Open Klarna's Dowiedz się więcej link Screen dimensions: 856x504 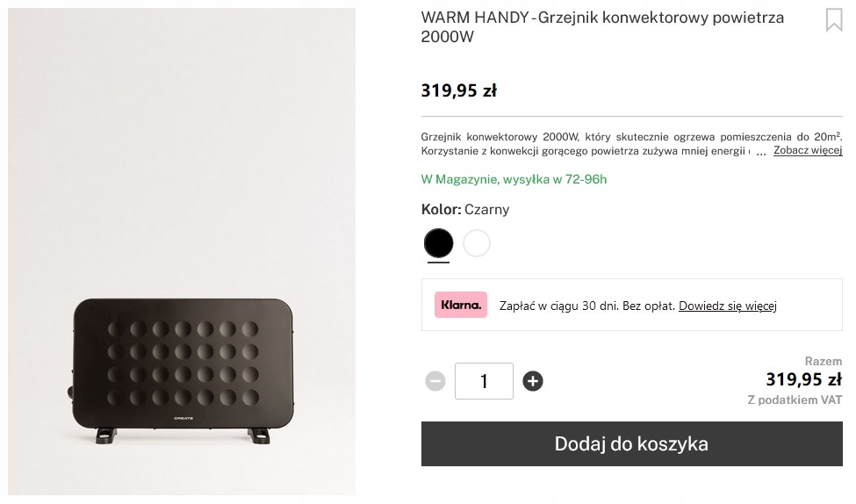tap(728, 306)
